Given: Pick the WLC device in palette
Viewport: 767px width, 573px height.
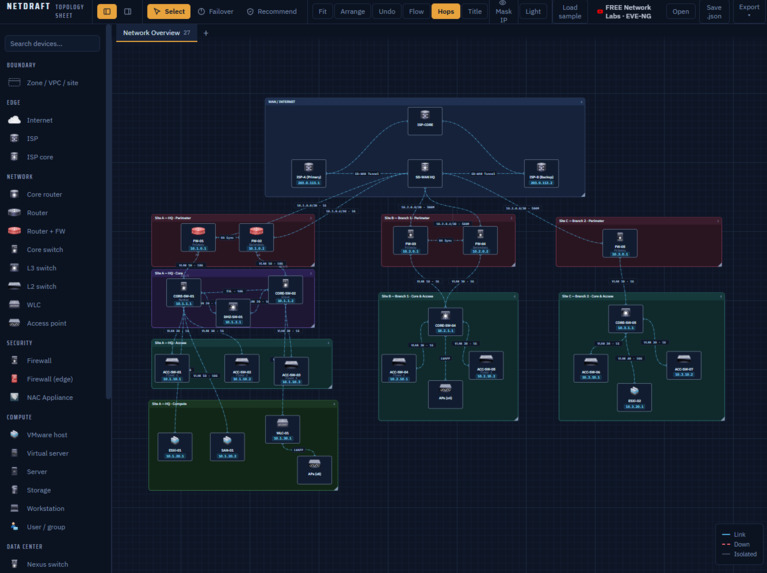Looking at the screenshot, I should 53,305.
